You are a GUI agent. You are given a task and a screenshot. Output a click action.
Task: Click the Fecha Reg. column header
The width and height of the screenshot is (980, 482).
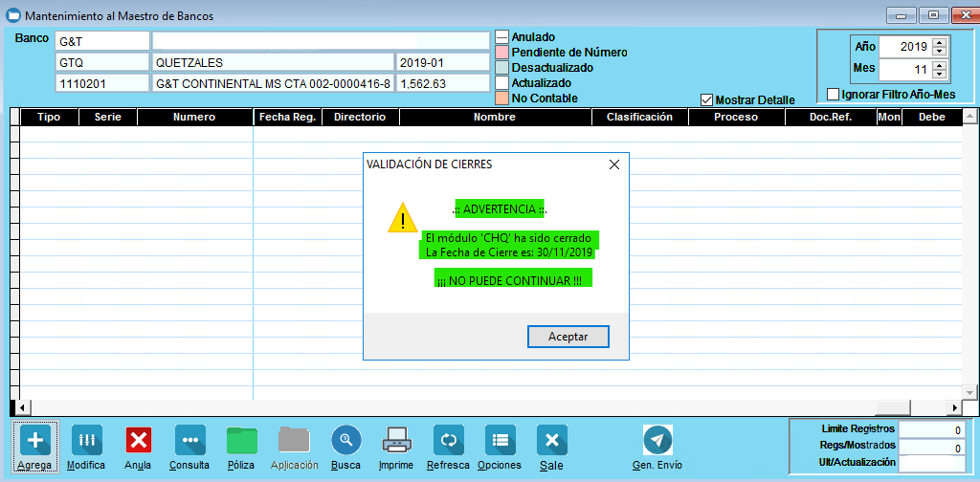tap(287, 117)
